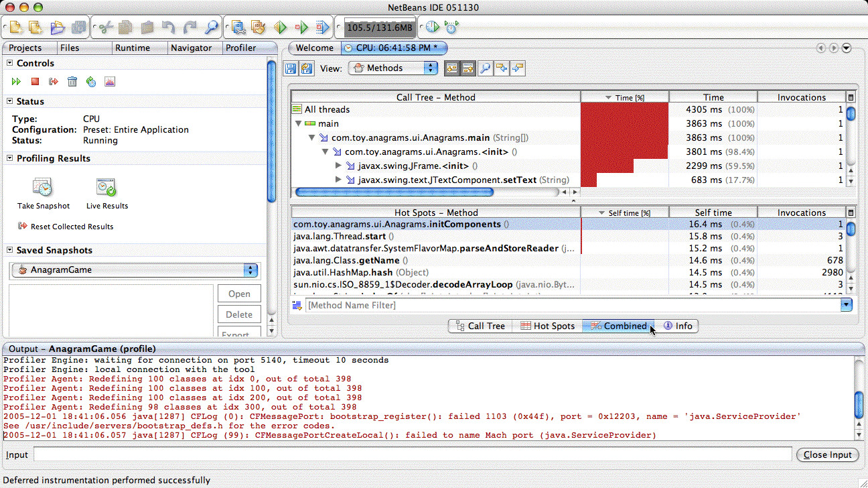Screen dimensions: 868x488
Task: Click the Find Previous arrow icon
Action: click(x=501, y=68)
